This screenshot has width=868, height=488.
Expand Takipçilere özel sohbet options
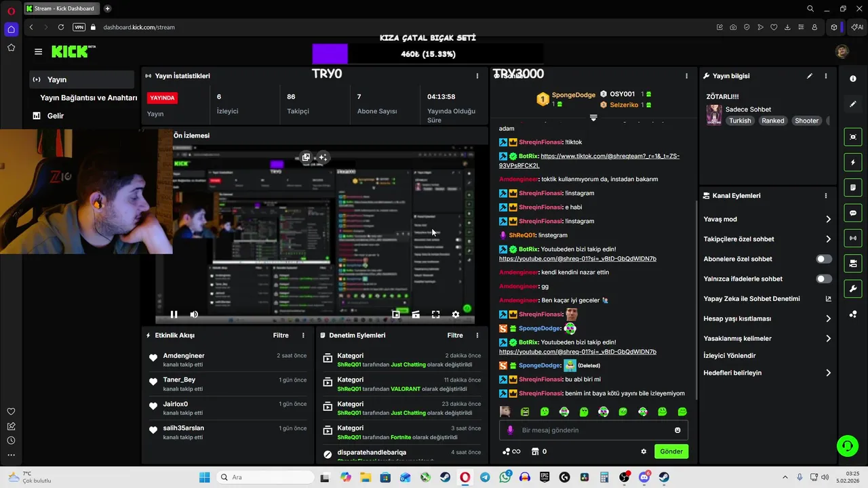[828, 239]
